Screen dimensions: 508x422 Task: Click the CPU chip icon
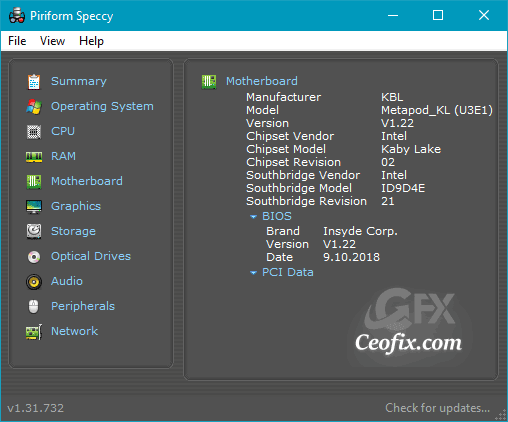(x=34, y=132)
